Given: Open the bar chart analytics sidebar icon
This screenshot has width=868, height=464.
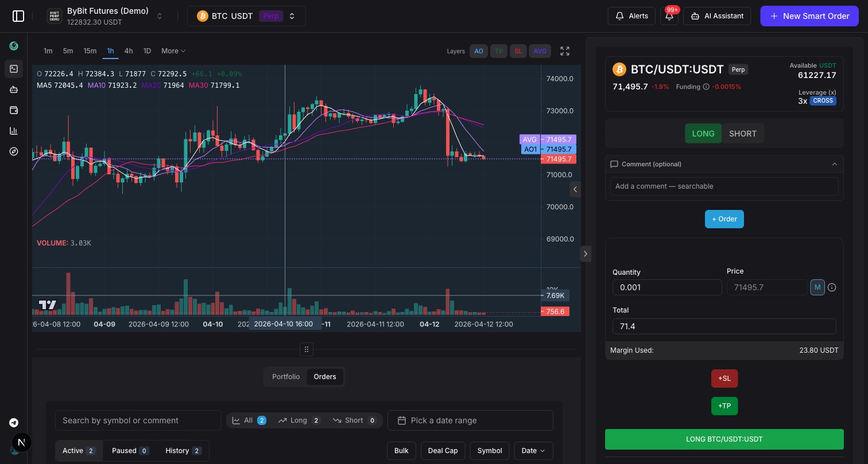Looking at the screenshot, I should 14,131.
